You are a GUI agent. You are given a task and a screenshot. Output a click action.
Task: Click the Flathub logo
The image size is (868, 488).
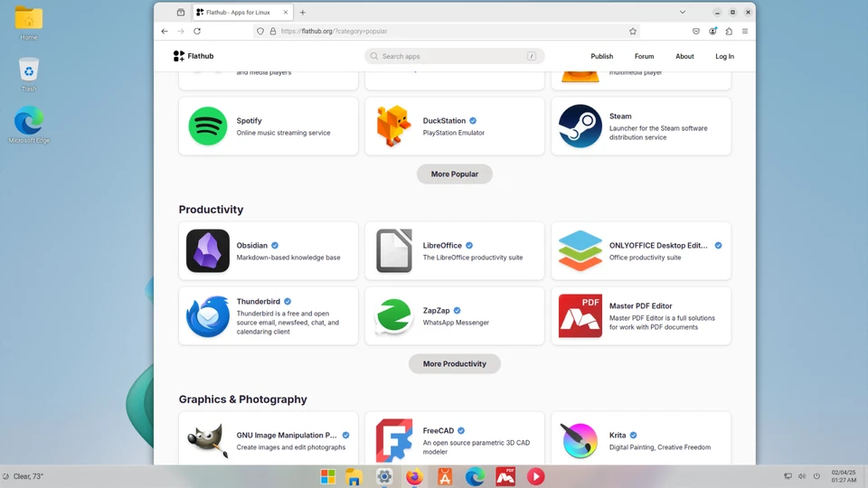(193, 56)
